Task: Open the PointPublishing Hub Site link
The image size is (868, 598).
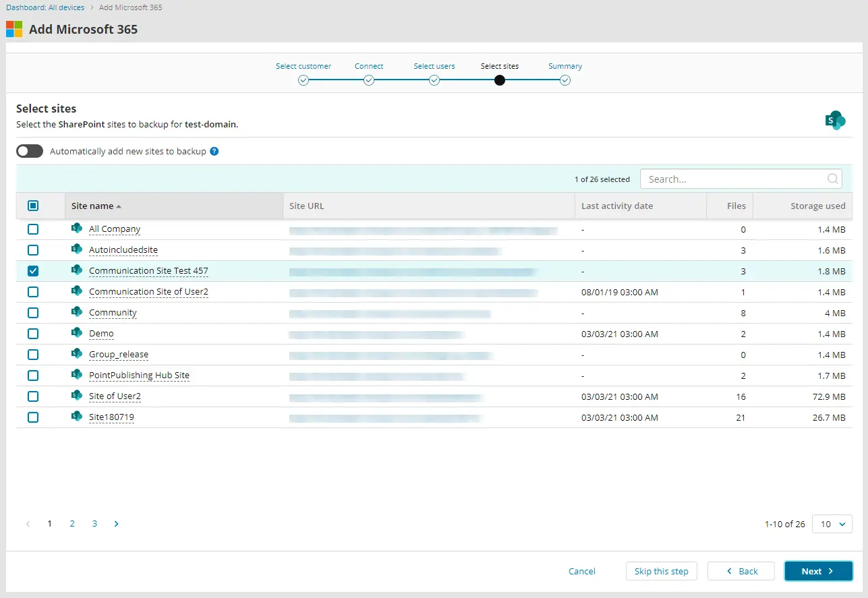Action: pyautogui.click(x=139, y=376)
